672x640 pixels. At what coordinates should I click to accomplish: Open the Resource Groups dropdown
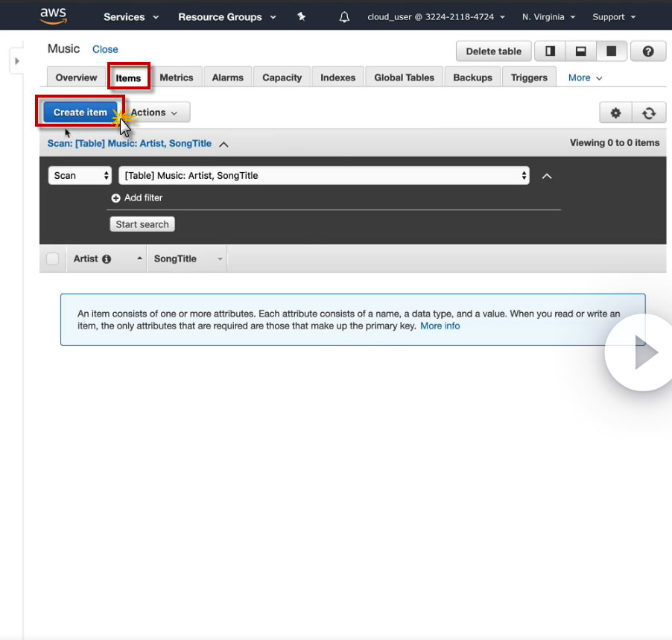pyautogui.click(x=226, y=17)
